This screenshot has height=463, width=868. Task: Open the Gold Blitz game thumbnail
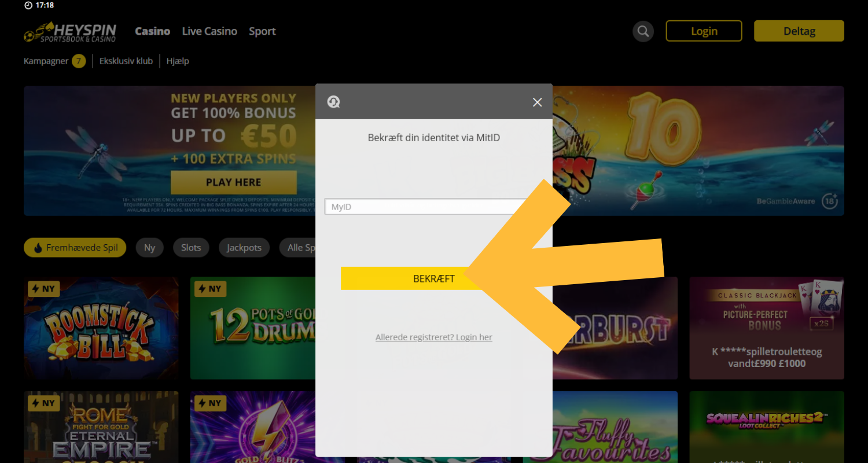pyautogui.click(x=253, y=427)
